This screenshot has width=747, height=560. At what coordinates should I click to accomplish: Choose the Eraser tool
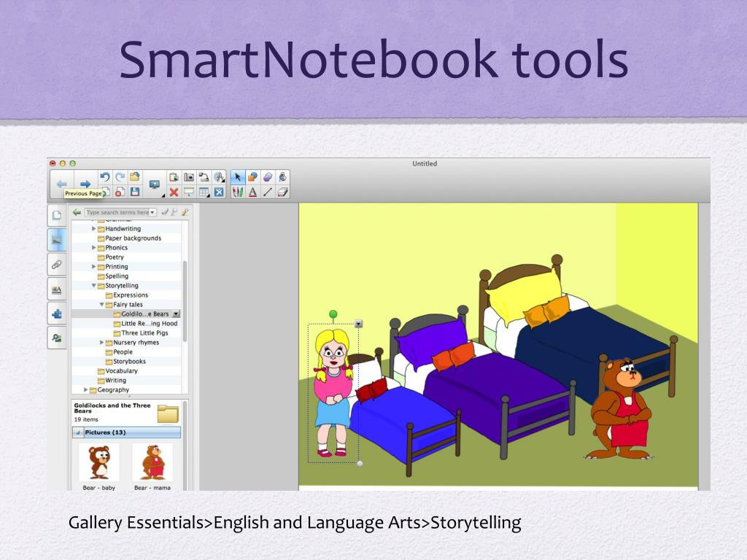tap(283, 192)
